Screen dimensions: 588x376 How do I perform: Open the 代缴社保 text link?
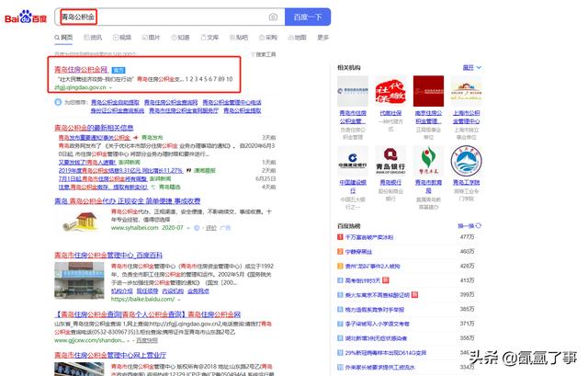[390, 113]
